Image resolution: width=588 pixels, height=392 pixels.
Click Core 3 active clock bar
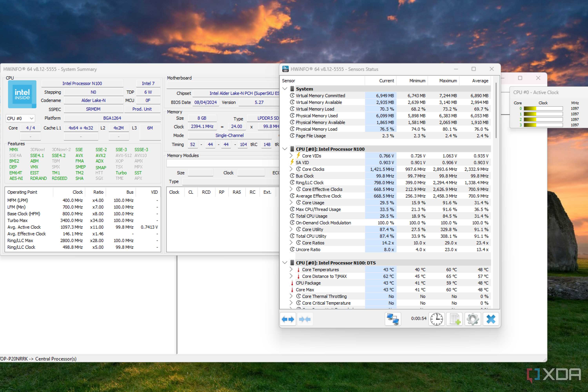[543, 125]
